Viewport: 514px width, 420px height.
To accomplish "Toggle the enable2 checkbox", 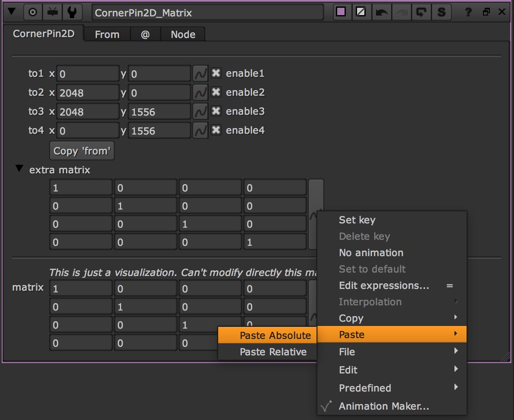I will tap(216, 92).
